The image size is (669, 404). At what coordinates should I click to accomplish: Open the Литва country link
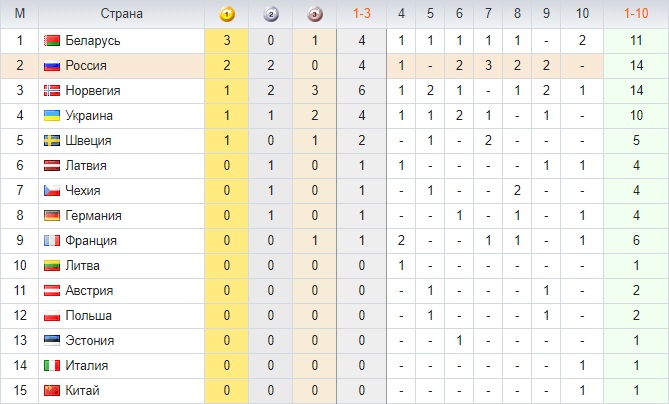point(84,266)
